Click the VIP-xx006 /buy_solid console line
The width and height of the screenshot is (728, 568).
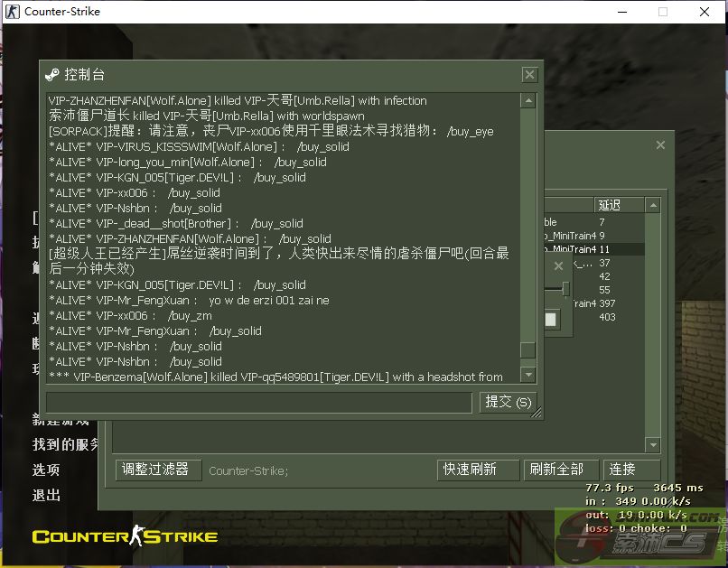click(x=135, y=192)
